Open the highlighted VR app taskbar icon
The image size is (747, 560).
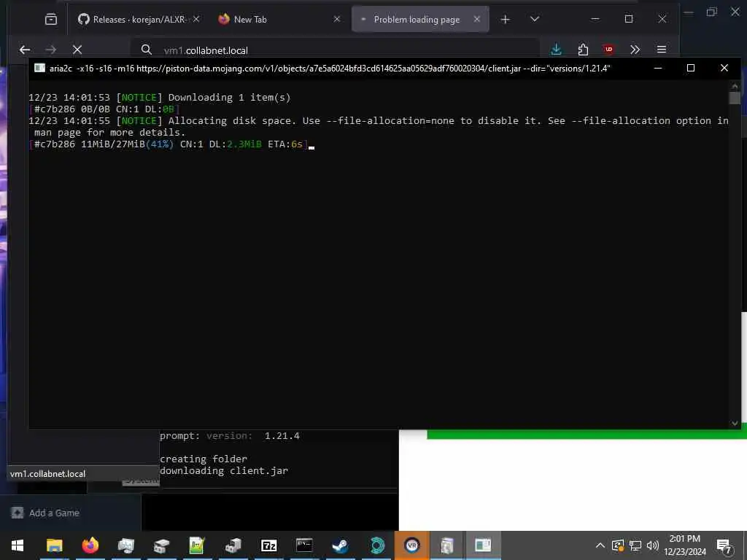coord(411,545)
